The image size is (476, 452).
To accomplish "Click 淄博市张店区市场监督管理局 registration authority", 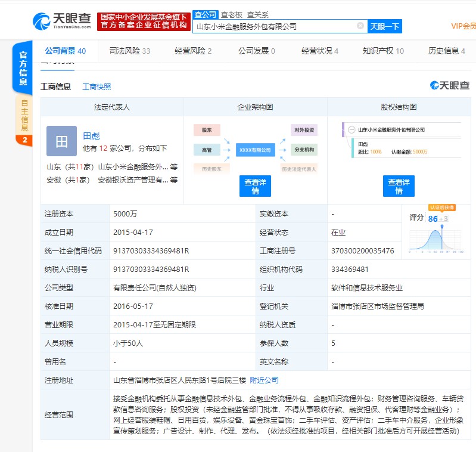I will 377,306.
